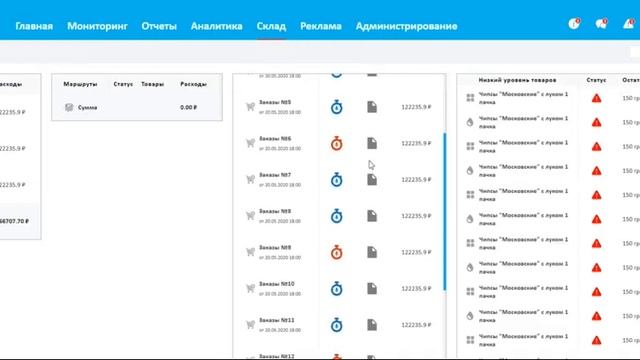640x360 pixels.
Task: Click the Товары column header
Action: coord(152,84)
